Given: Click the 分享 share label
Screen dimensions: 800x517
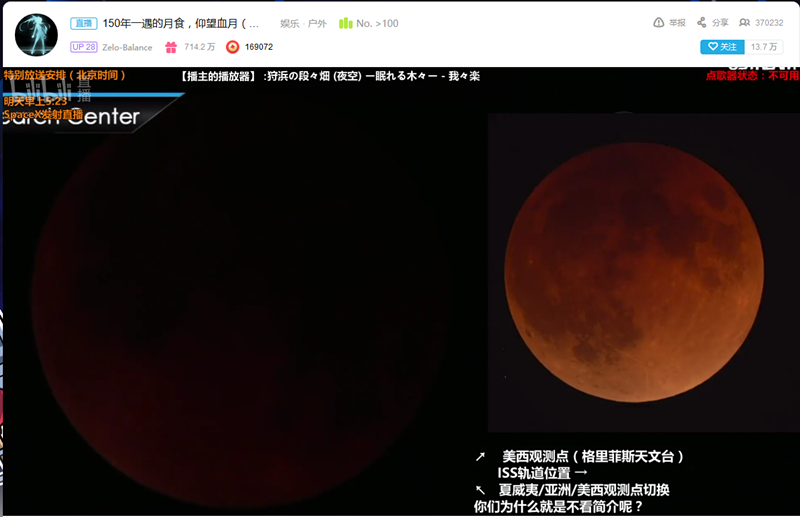Looking at the screenshot, I should pyautogui.click(x=720, y=23).
